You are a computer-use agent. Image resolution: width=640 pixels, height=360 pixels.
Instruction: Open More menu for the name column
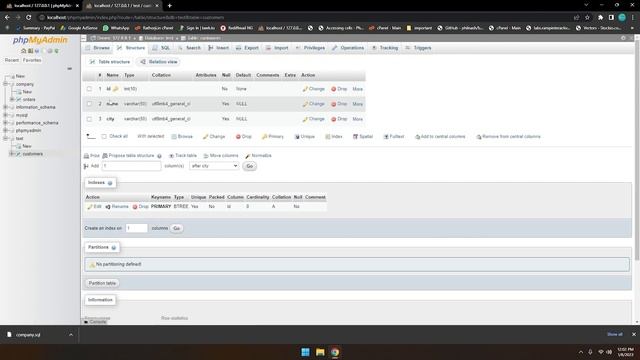pyautogui.click(x=358, y=104)
